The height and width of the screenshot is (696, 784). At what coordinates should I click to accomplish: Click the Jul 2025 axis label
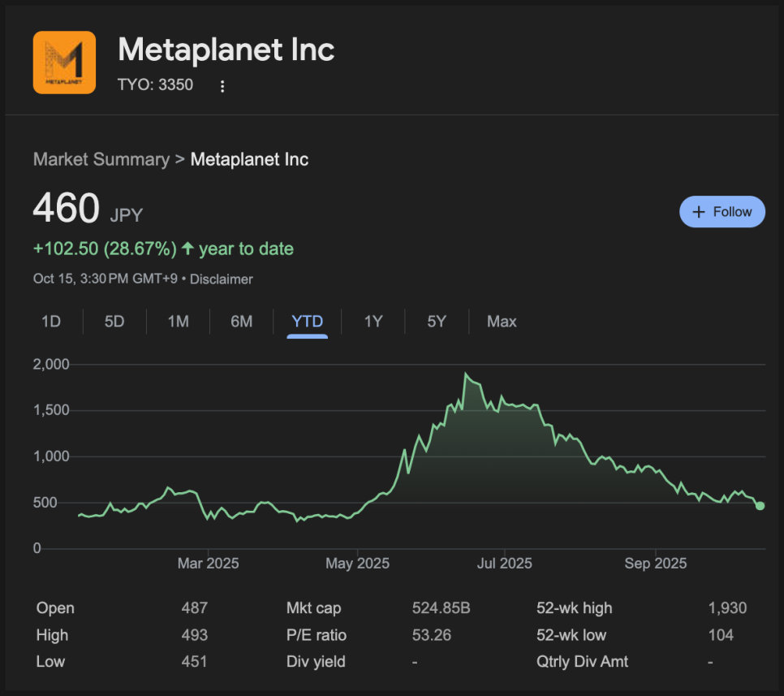coord(504,564)
